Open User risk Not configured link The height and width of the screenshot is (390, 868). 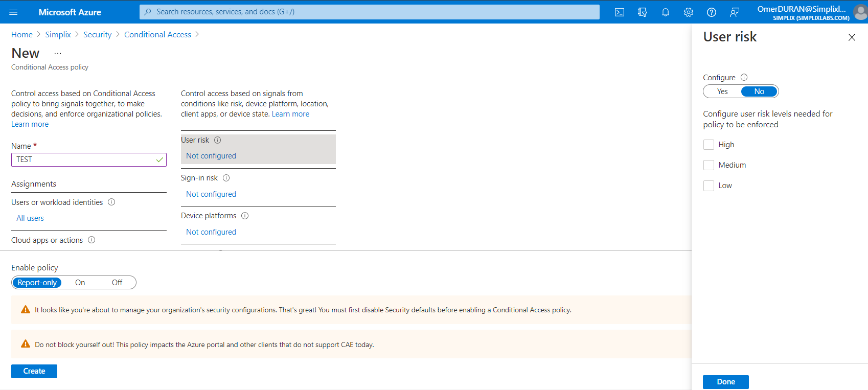tap(211, 156)
